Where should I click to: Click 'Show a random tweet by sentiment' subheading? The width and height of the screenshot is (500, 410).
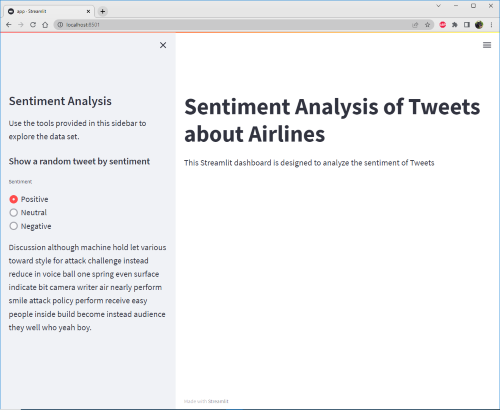79,161
